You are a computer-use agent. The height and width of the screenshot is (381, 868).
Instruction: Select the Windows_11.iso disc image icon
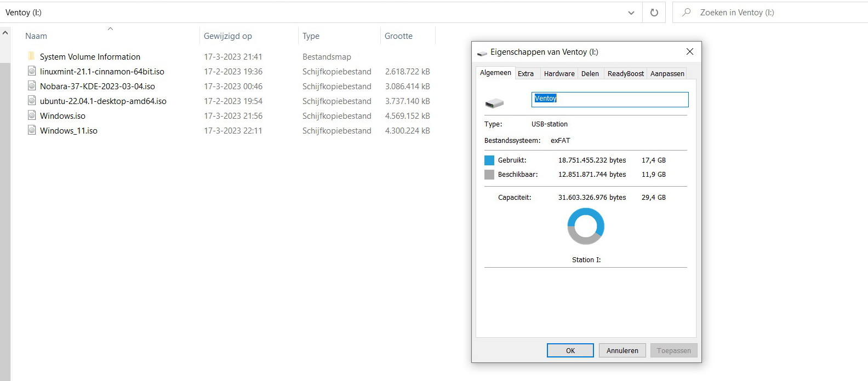[x=32, y=130]
